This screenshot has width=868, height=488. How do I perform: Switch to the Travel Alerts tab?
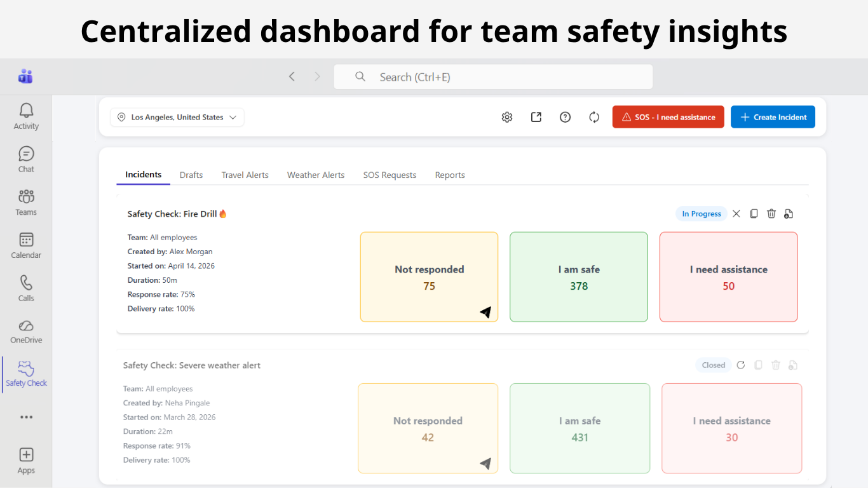245,175
